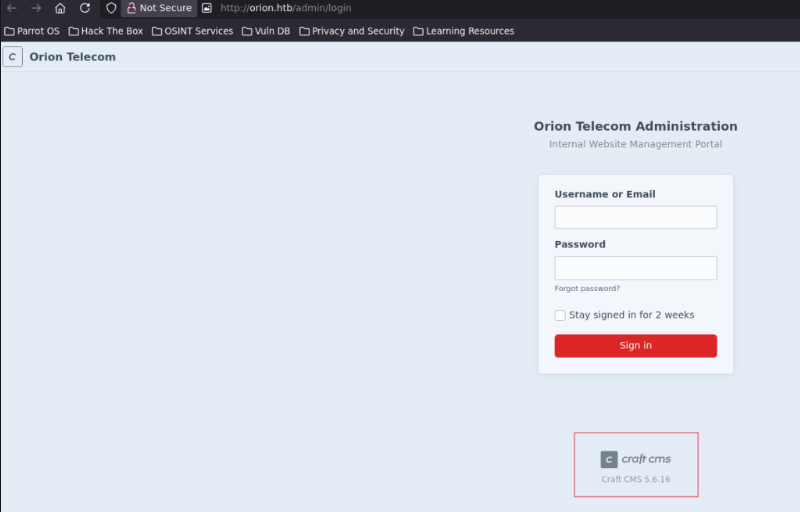Click the red Sign in button
This screenshot has width=800, height=512.
point(636,346)
